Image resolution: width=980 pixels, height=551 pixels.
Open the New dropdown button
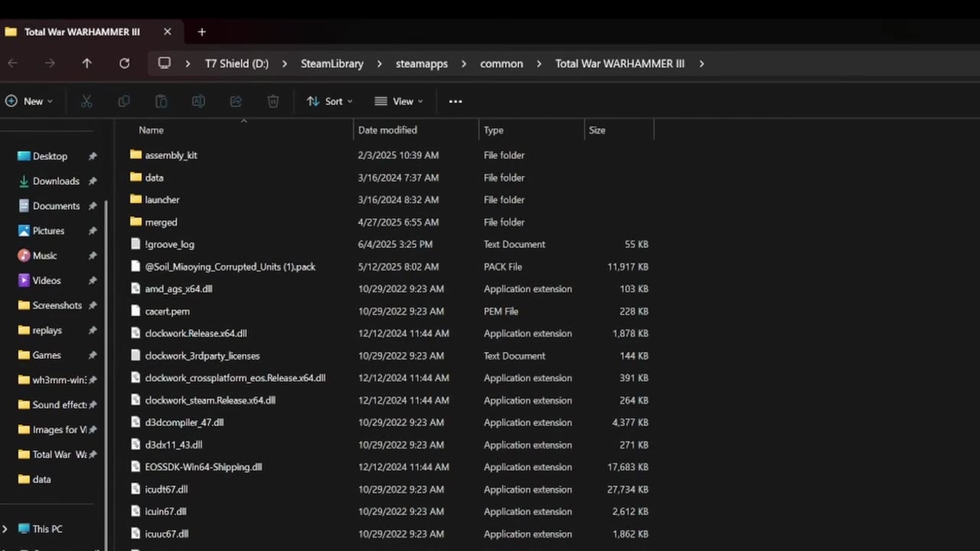pos(29,101)
